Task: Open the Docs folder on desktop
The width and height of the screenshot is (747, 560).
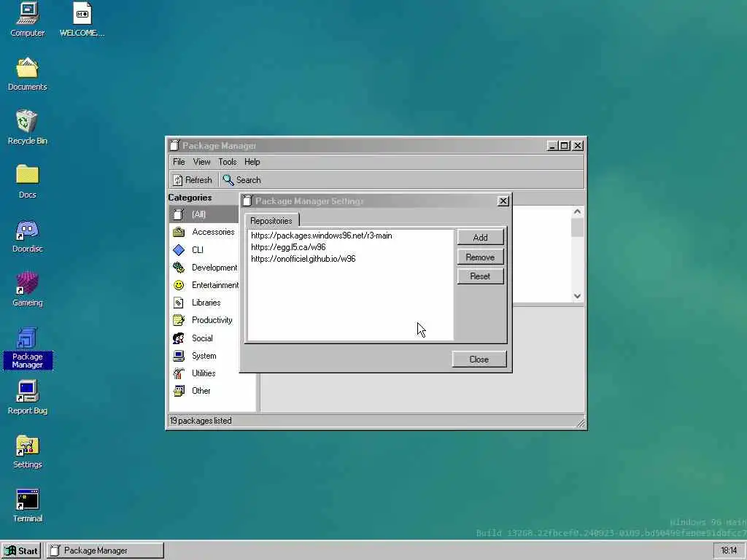Action: click(27, 182)
